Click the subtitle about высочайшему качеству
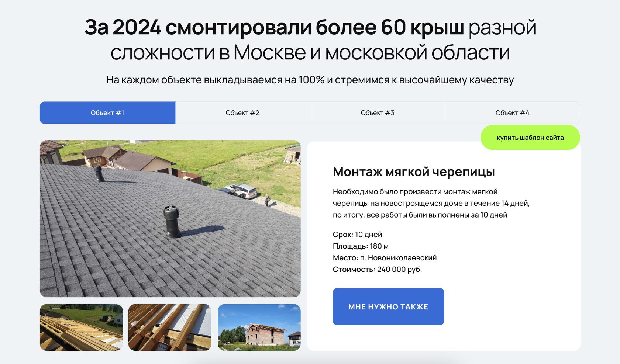Viewport: 620px width, 364px height. (310, 80)
